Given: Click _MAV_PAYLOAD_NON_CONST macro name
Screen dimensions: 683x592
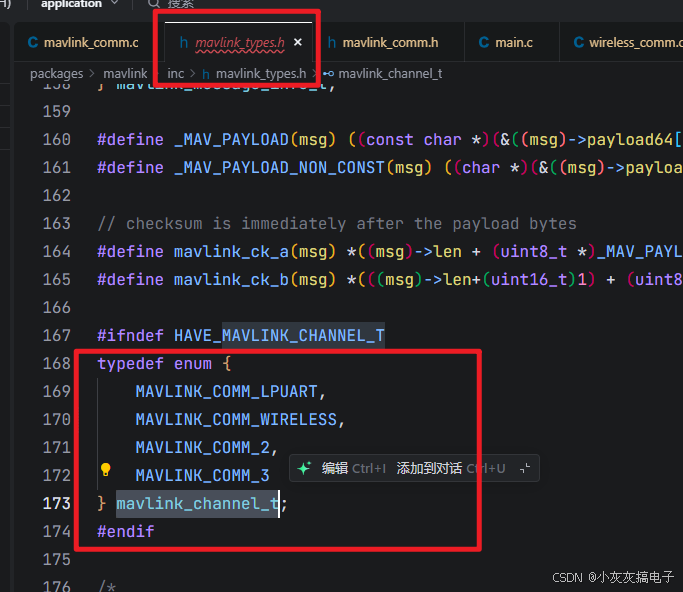Looking at the screenshot, I should click(x=279, y=168).
